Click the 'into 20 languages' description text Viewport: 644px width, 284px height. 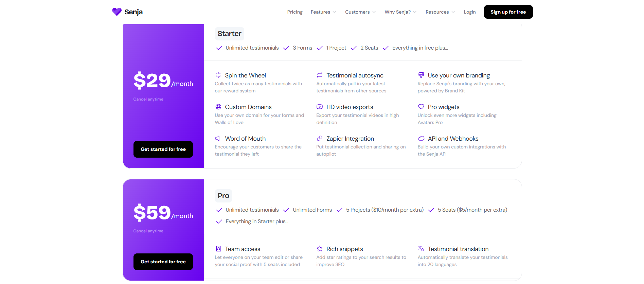click(x=437, y=264)
